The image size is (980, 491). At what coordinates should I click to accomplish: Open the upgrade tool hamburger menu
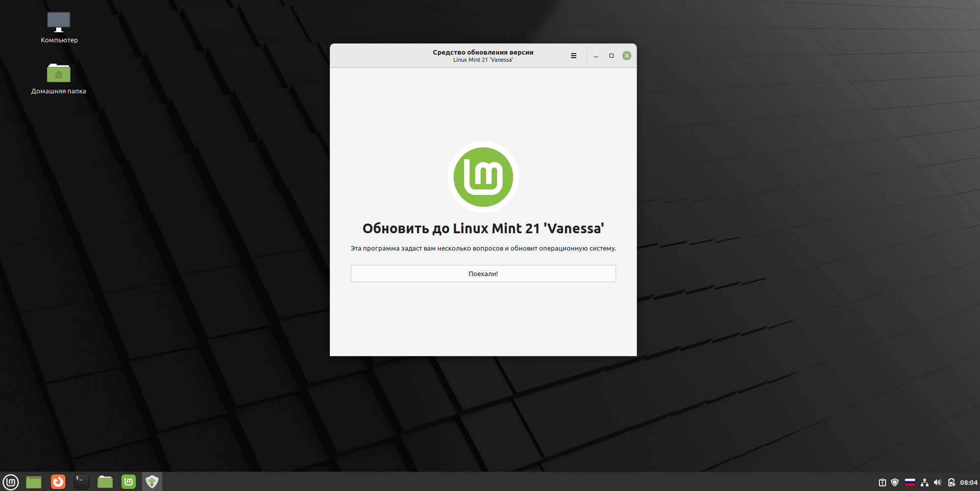coord(573,56)
